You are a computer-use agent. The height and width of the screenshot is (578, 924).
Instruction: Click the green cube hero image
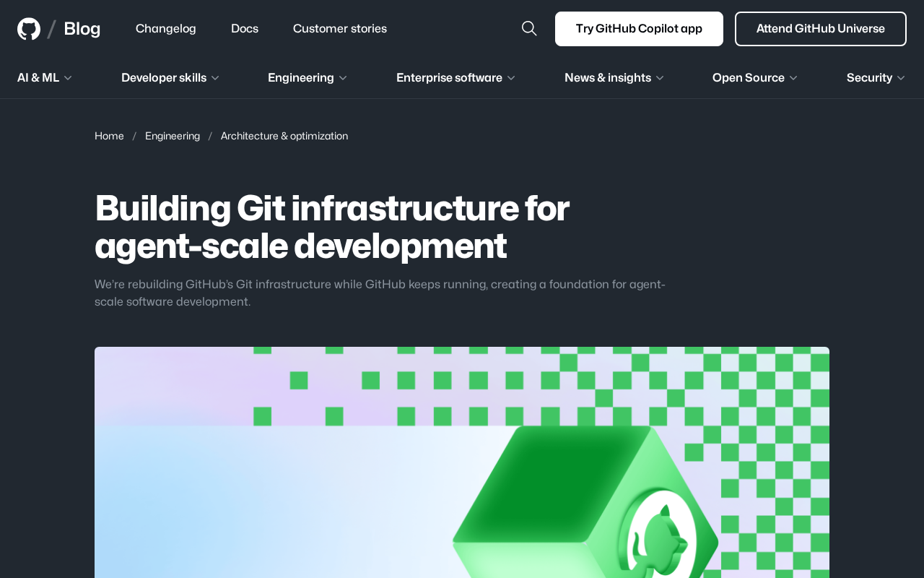[462, 462]
